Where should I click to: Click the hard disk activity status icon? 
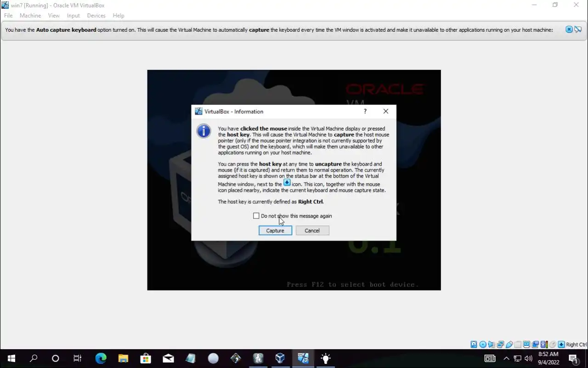[474, 345]
